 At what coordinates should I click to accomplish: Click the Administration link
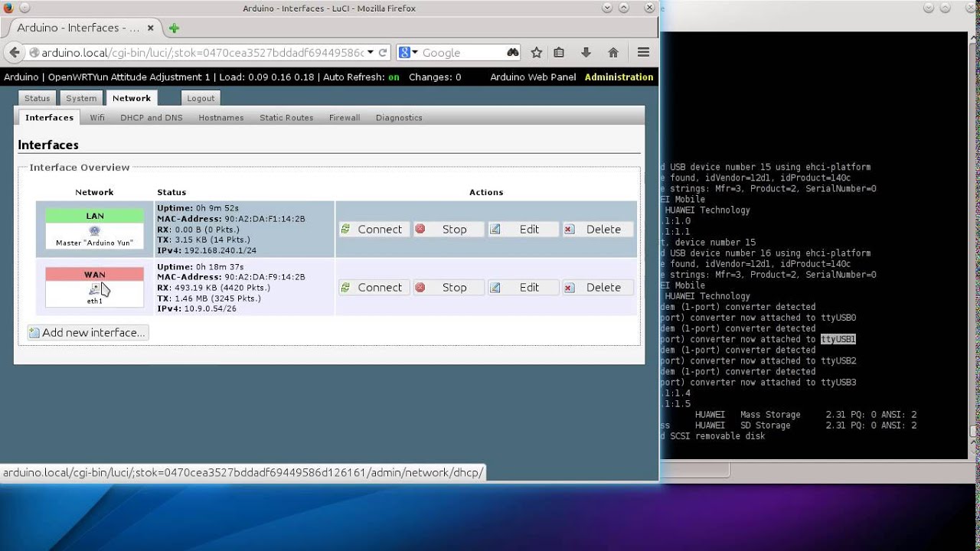pos(619,77)
